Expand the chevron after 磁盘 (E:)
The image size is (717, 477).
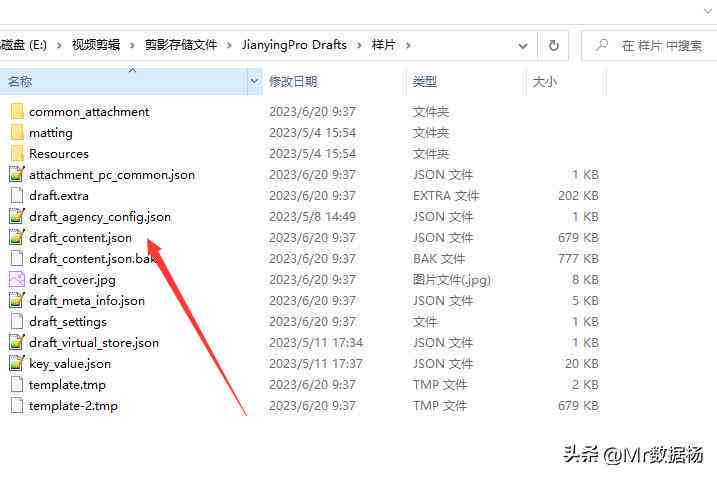(x=59, y=45)
